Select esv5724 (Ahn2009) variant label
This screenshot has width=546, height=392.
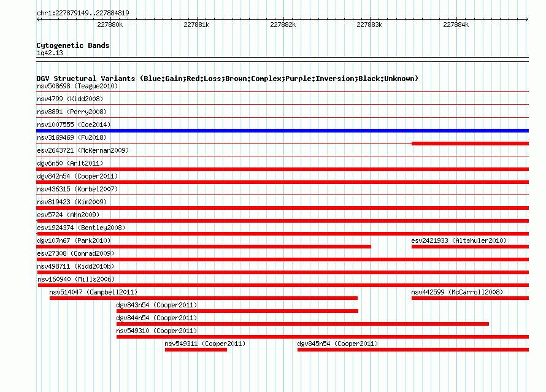[x=68, y=215]
